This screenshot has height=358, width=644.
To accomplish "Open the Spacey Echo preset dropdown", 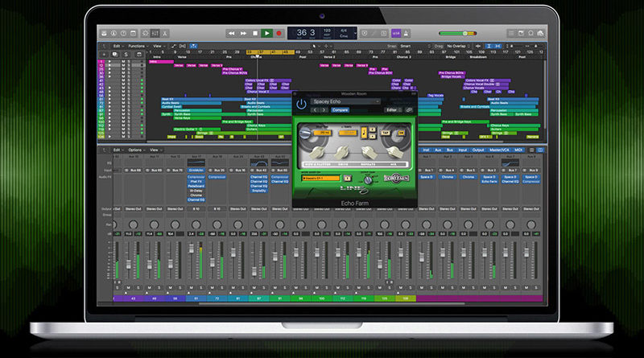I will click(345, 101).
